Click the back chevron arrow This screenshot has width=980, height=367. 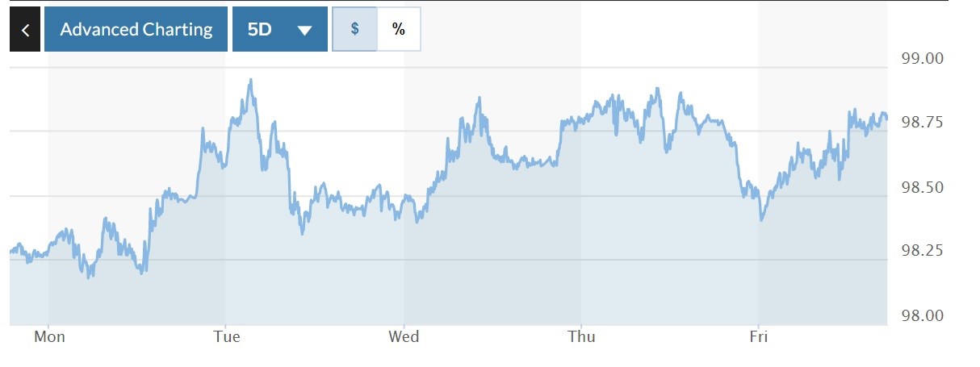tap(25, 30)
